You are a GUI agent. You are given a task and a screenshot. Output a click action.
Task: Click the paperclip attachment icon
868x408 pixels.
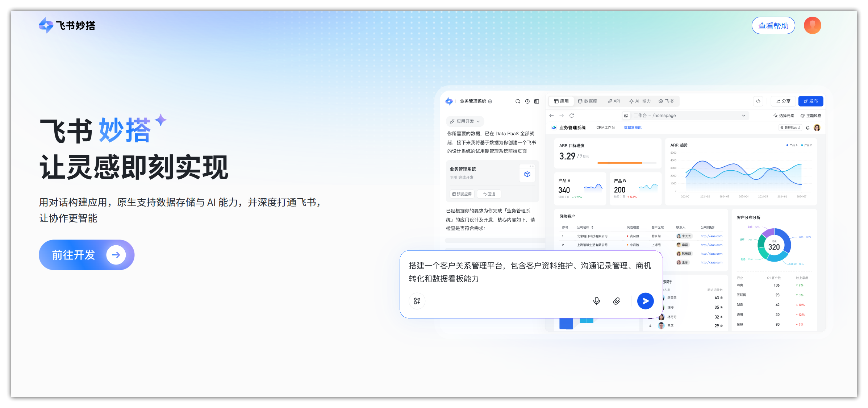point(617,301)
